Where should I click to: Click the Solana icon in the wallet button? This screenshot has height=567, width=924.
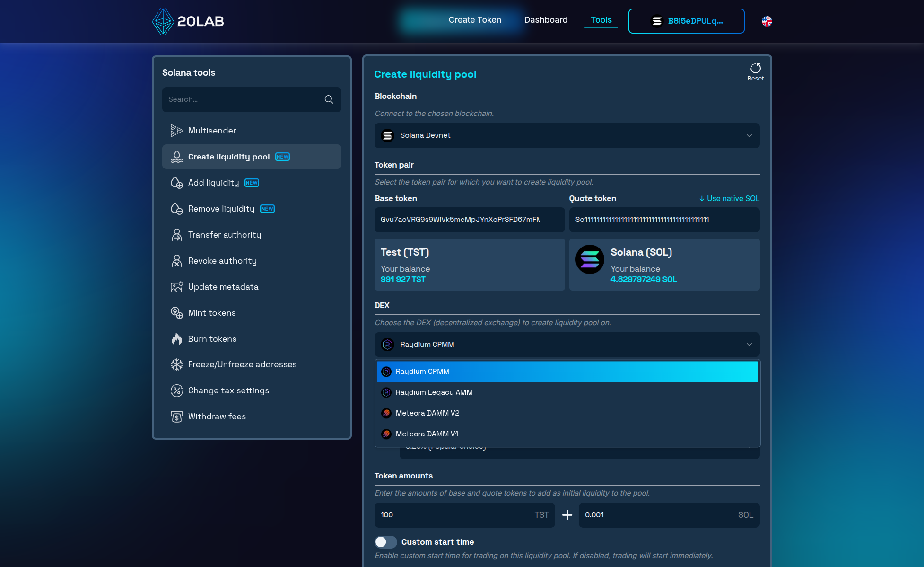click(x=657, y=21)
